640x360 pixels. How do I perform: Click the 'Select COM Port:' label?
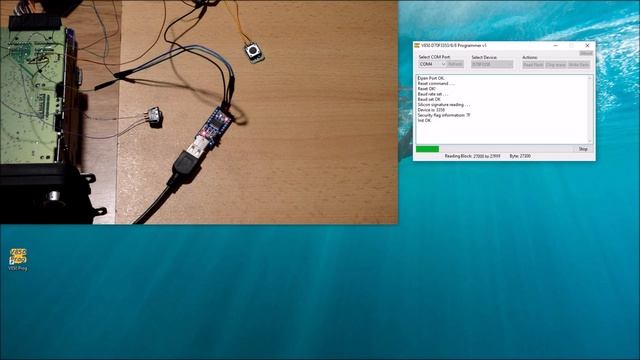[434, 57]
